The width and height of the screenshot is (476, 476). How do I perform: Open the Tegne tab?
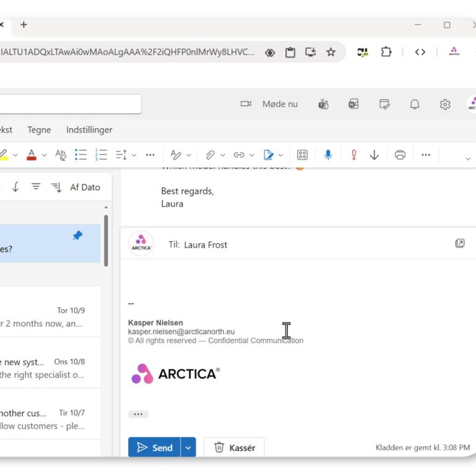pyautogui.click(x=39, y=130)
